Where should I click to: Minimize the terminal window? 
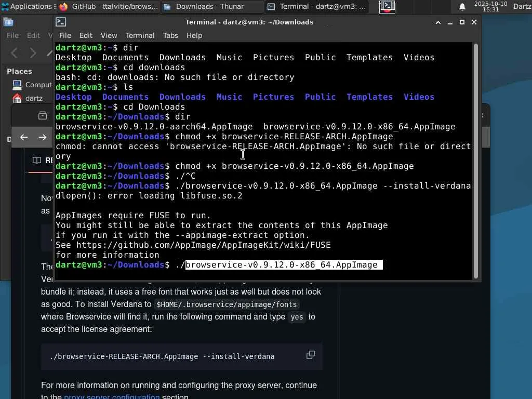450,22
